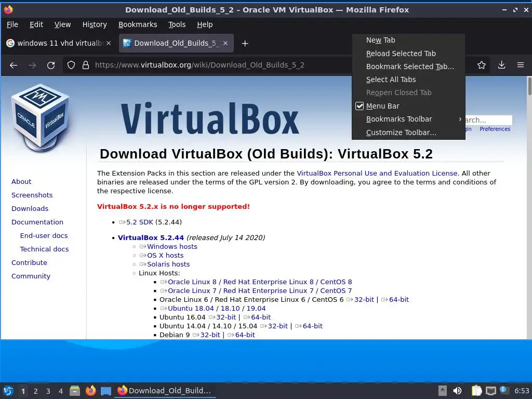Launch the file manager from taskbar
This screenshot has height=399, width=532.
coord(75,391)
